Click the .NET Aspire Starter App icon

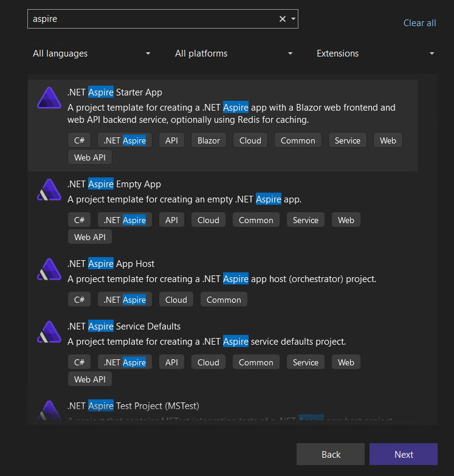pos(49,98)
